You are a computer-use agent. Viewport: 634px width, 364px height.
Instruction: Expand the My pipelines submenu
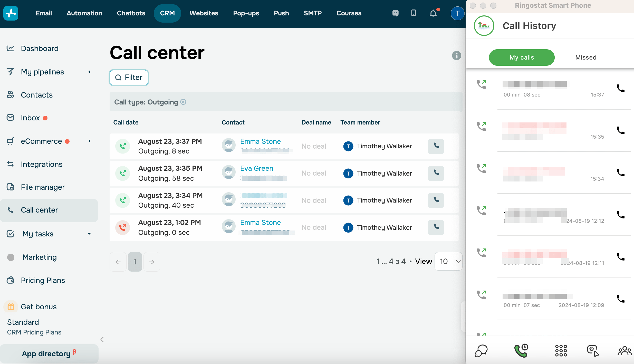pyautogui.click(x=89, y=72)
